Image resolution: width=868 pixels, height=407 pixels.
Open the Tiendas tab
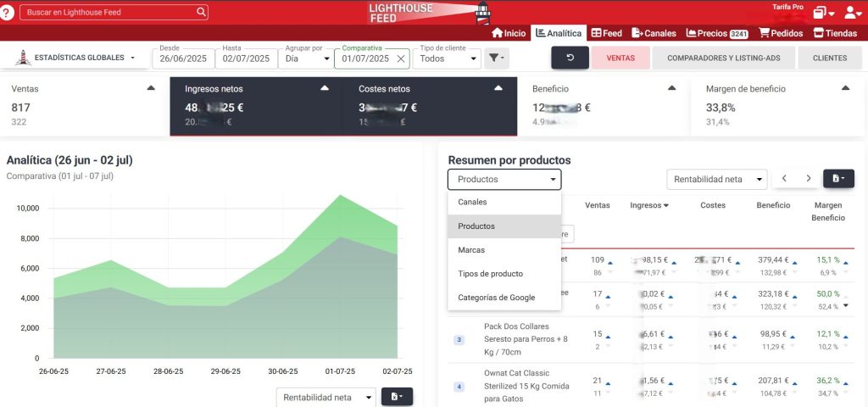pos(835,33)
